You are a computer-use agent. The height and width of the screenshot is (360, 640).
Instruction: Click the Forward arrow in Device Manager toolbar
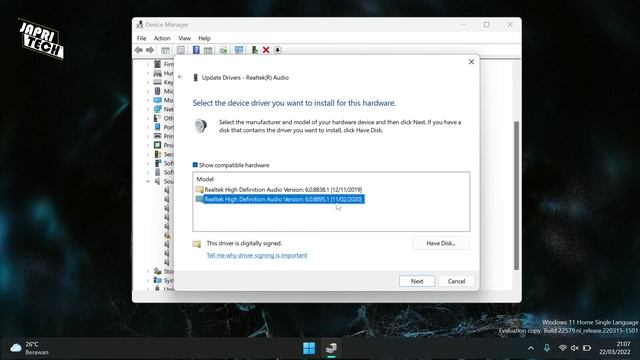150,50
